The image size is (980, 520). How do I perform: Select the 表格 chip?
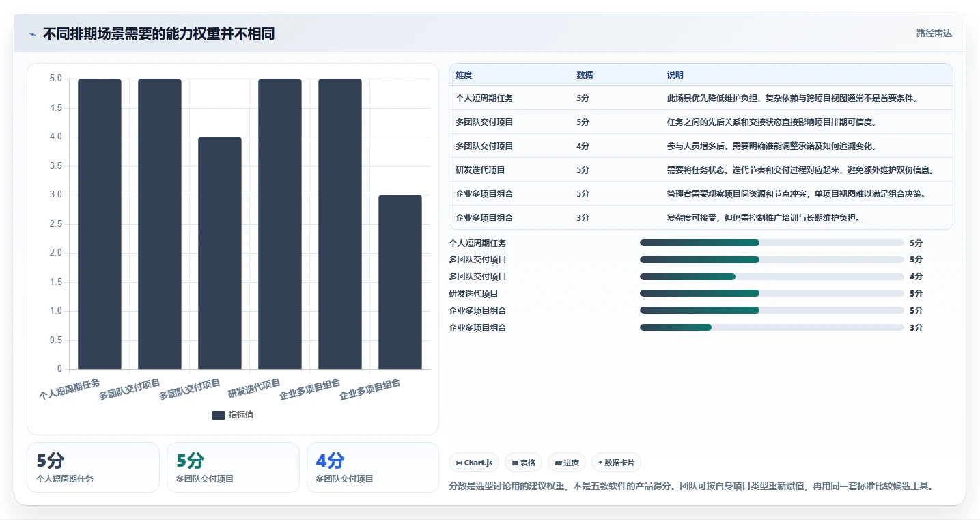pos(523,463)
